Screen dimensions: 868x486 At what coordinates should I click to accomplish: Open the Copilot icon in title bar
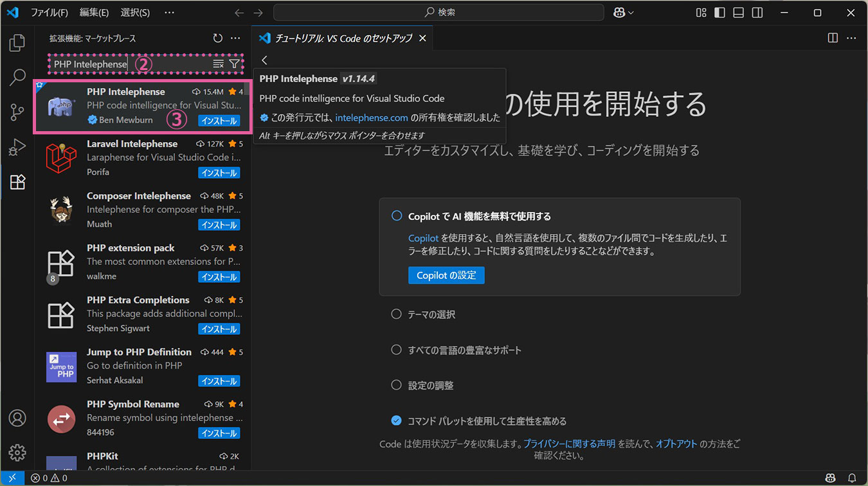(x=619, y=13)
